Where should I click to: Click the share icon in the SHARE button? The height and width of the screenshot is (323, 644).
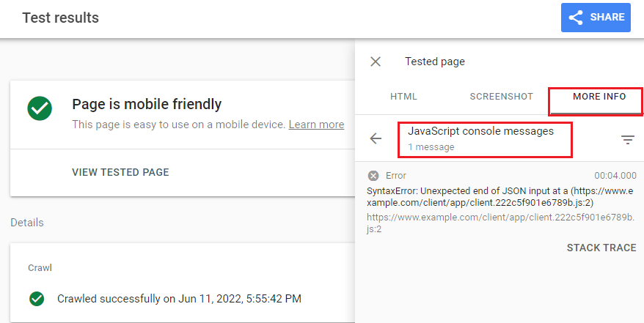click(576, 18)
